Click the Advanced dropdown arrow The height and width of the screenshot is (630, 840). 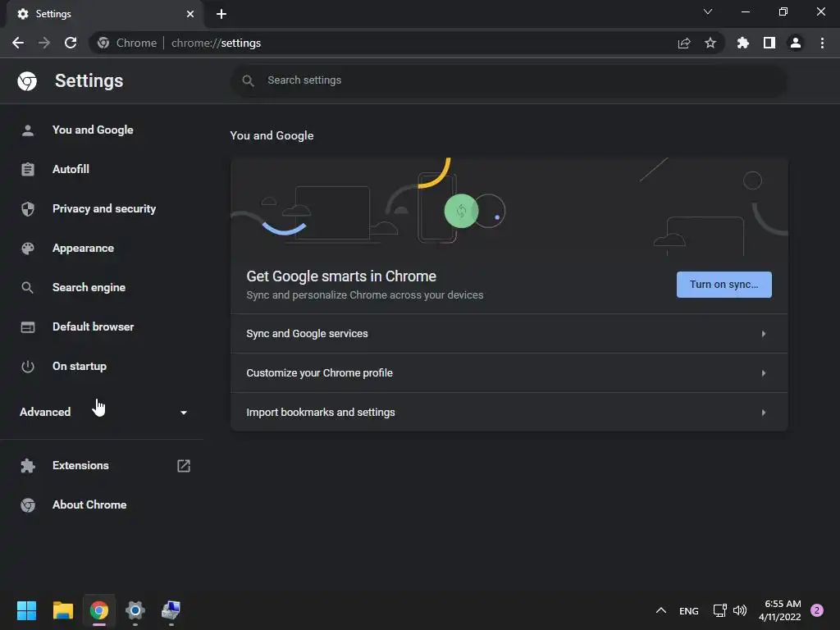pyautogui.click(x=184, y=413)
